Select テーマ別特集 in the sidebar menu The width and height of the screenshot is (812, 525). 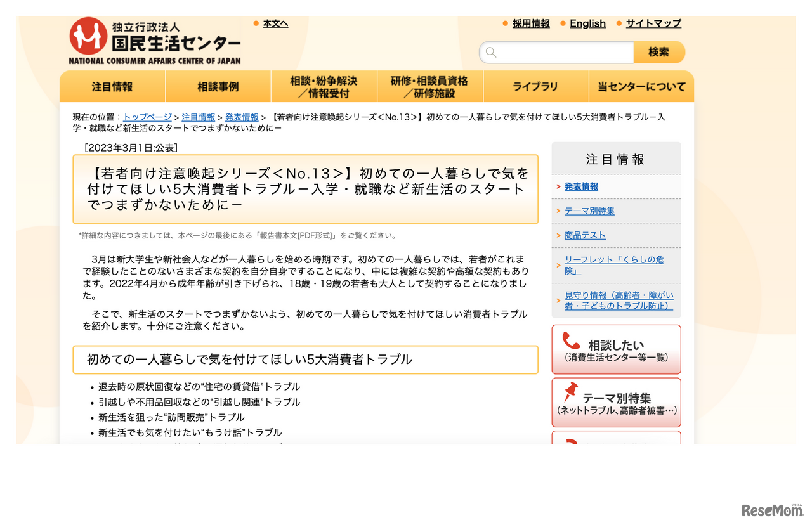pos(589,211)
